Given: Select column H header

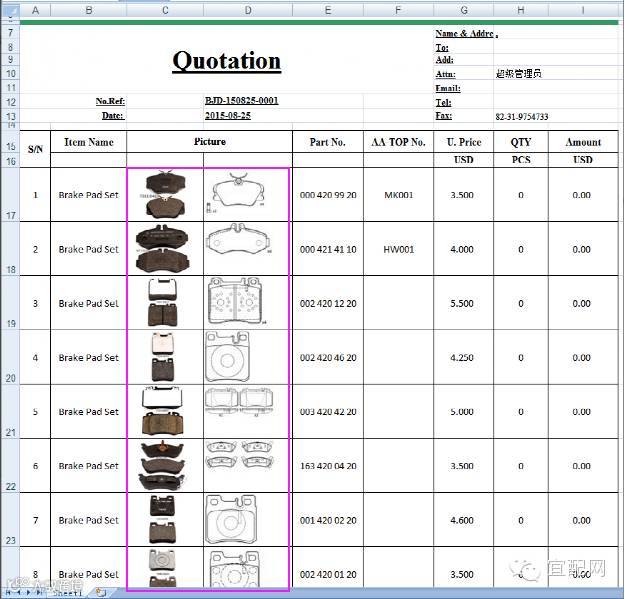Looking at the screenshot, I should tap(521, 10).
